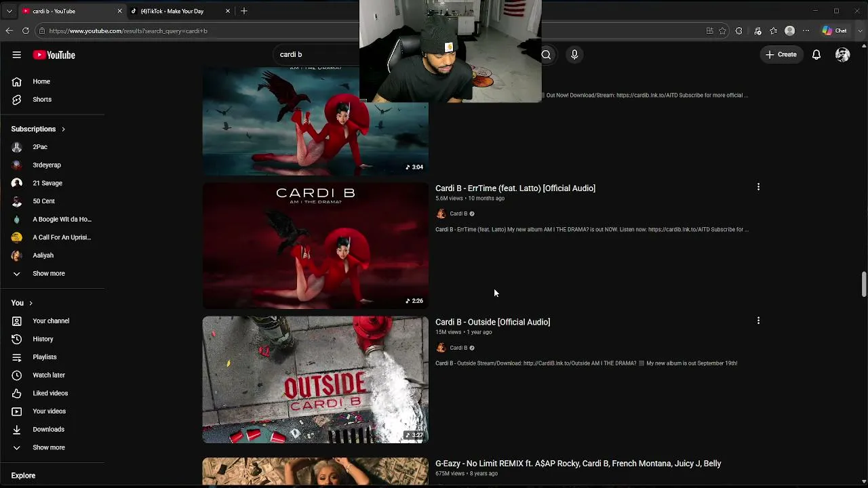Go back with the browser back arrow
Image resolution: width=868 pixels, height=488 pixels.
9,30
